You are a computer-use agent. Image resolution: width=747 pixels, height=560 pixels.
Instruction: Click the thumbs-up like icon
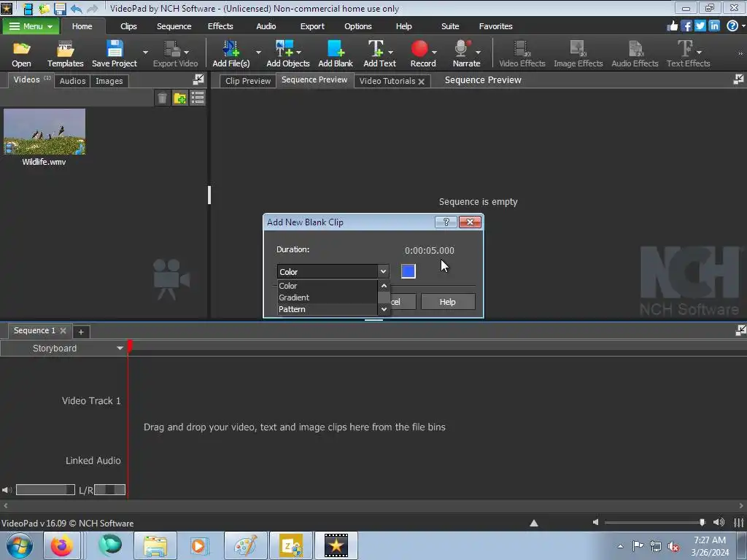pyautogui.click(x=672, y=26)
